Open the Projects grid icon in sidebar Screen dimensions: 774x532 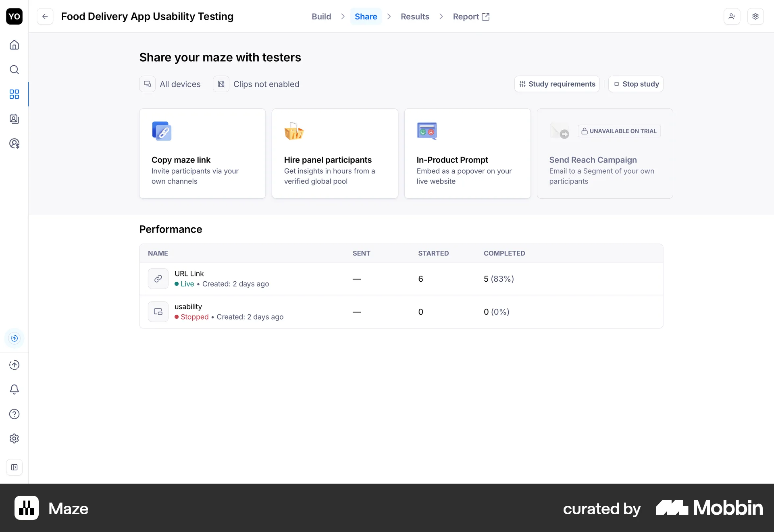[x=14, y=94]
